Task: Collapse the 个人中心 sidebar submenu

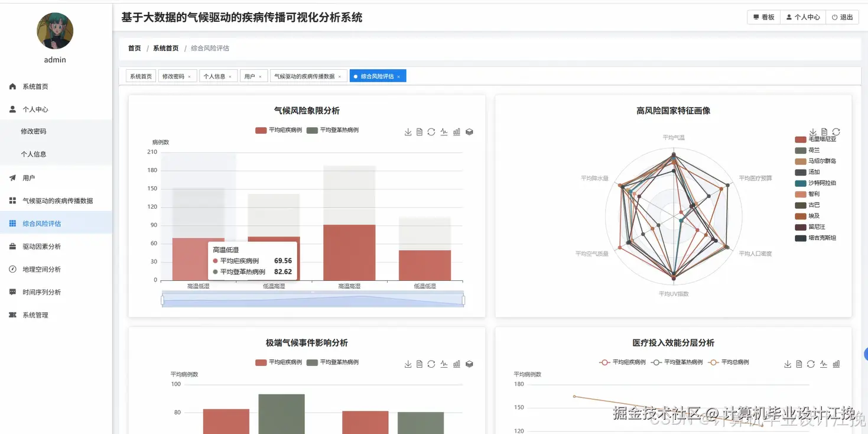Action: tap(56, 109)
